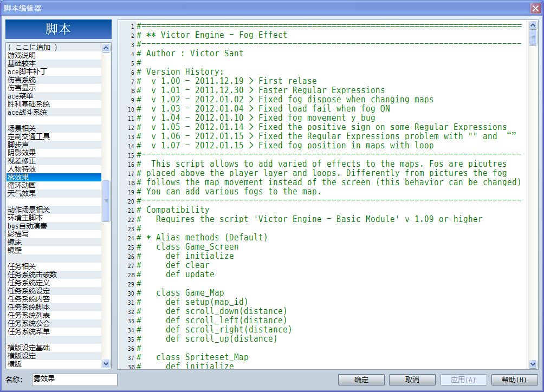Select the 任务系统设定 script
544x392 pixels.
[54, 291]
